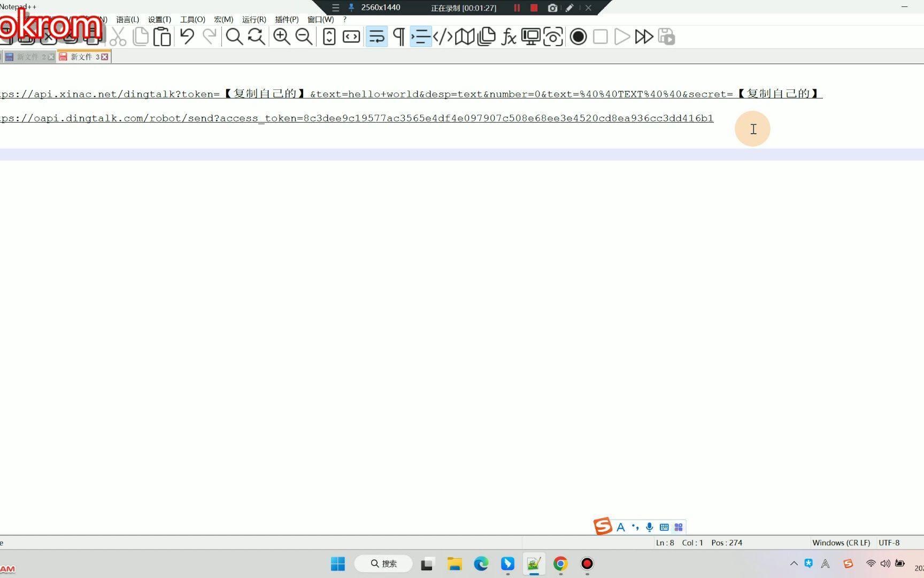Click the stop macro recording icon

click(x=600, y=37)
